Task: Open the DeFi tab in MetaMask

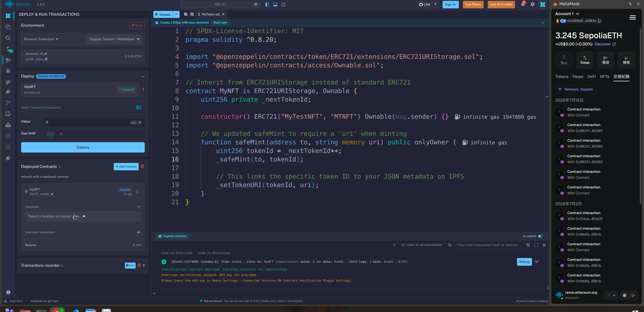Action: (x=592, y=76)
